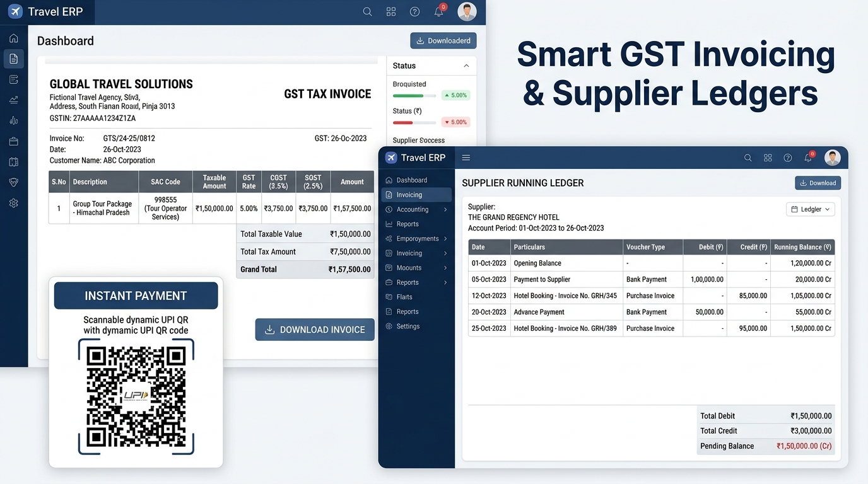Click the INSTANT PAYMENT button
The width and height of the screenshot is (868, 484).
pyautogui.click(x=136, y=296)
